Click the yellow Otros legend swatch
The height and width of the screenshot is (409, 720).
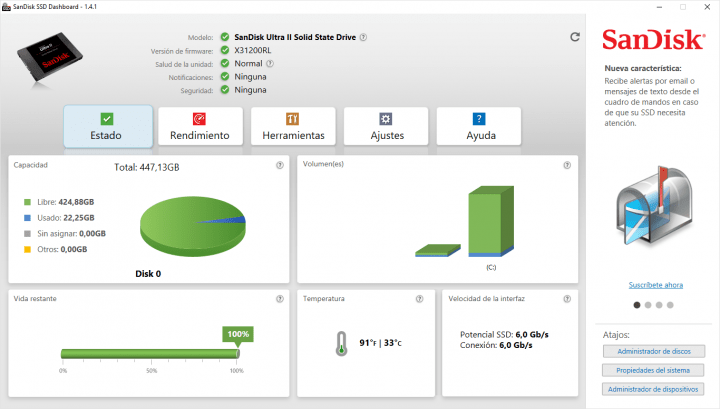point(27,249)
